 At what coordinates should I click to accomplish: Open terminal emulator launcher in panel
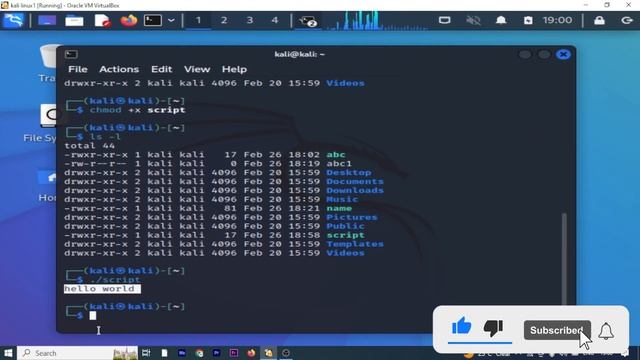click(x=153, y=20)
